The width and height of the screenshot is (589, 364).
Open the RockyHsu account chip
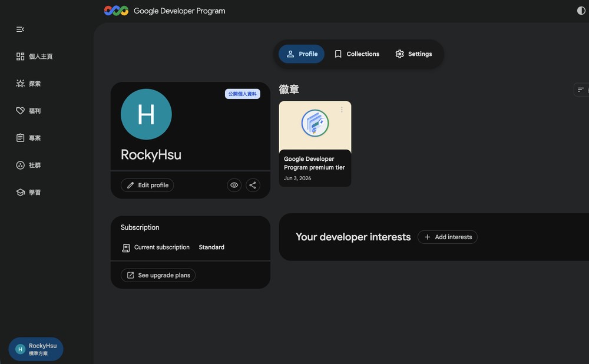[36, 349]
